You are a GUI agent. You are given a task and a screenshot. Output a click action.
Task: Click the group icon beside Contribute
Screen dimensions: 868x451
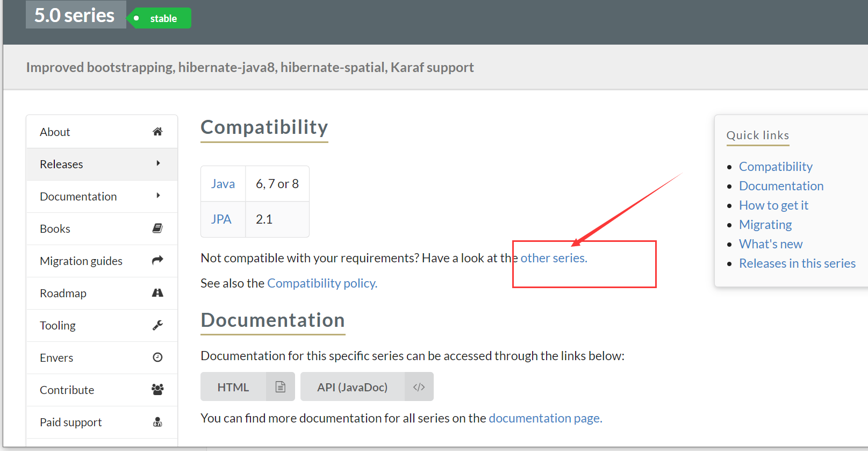point(157,390)
